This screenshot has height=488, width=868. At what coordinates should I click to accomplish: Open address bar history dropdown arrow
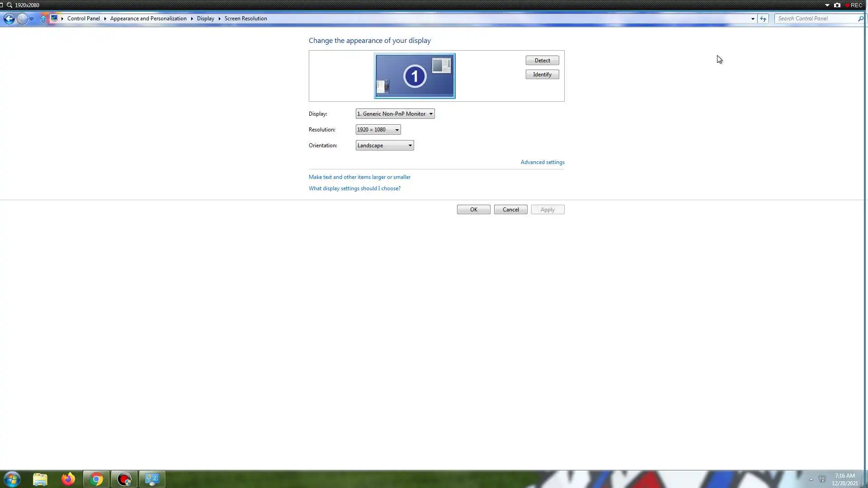pyautogui.click(x=753, y=19)
